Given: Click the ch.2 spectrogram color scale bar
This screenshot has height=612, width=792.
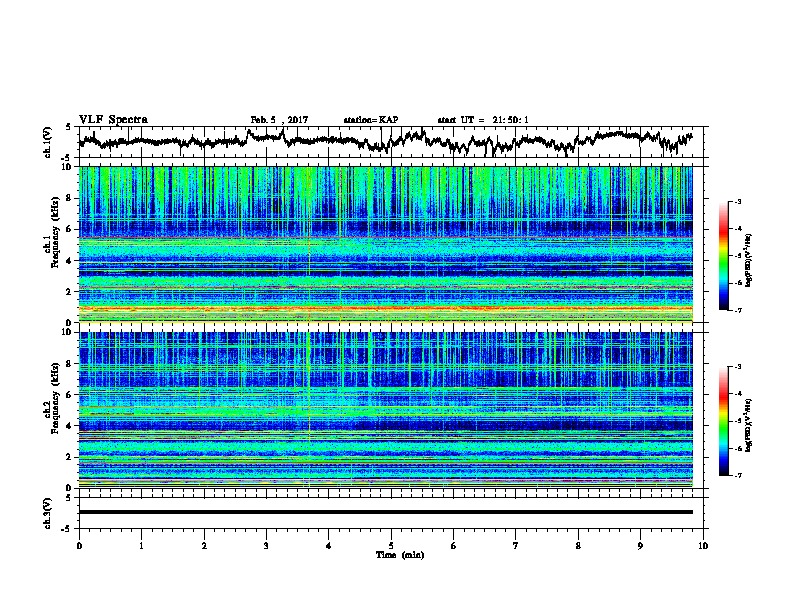Looking at the screenshot, I should point(724,421).
